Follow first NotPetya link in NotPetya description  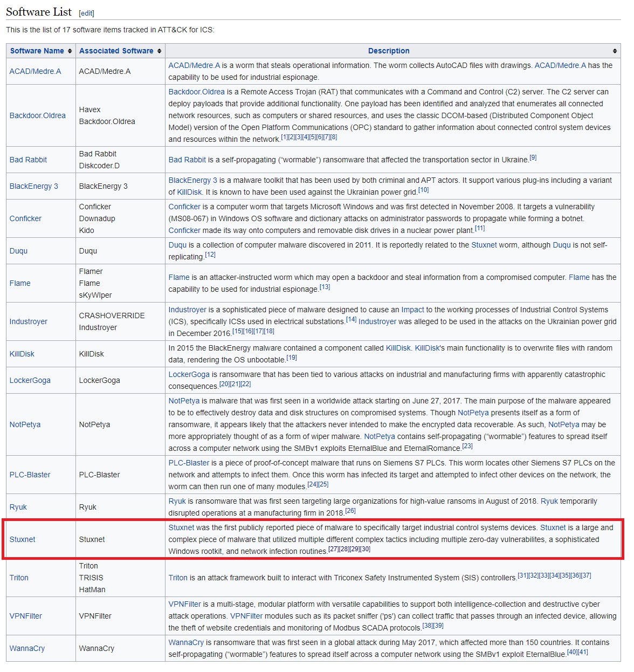(x=184, y=401)
